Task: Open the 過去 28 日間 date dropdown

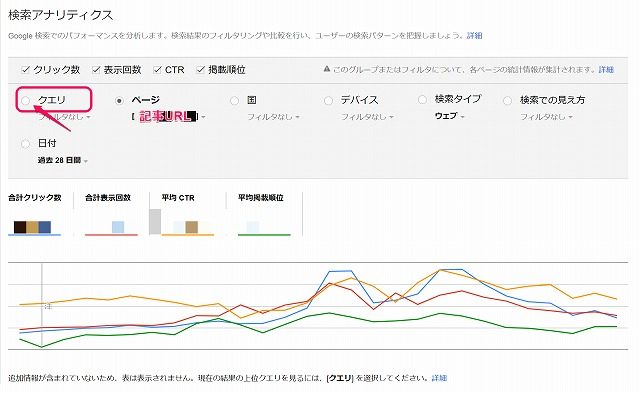Action: (63, 160)
